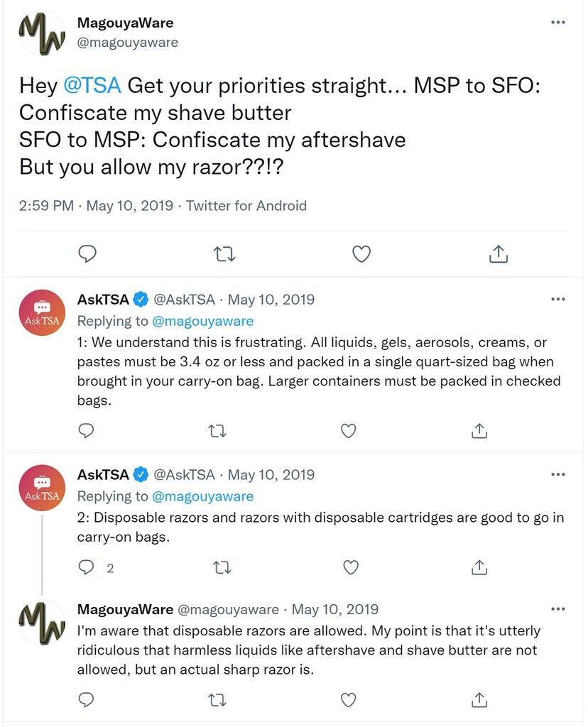This screenshot has height=727, width=588.
Task: Open MagouyaWare avatar at top of thread
Action: [42, 33]
